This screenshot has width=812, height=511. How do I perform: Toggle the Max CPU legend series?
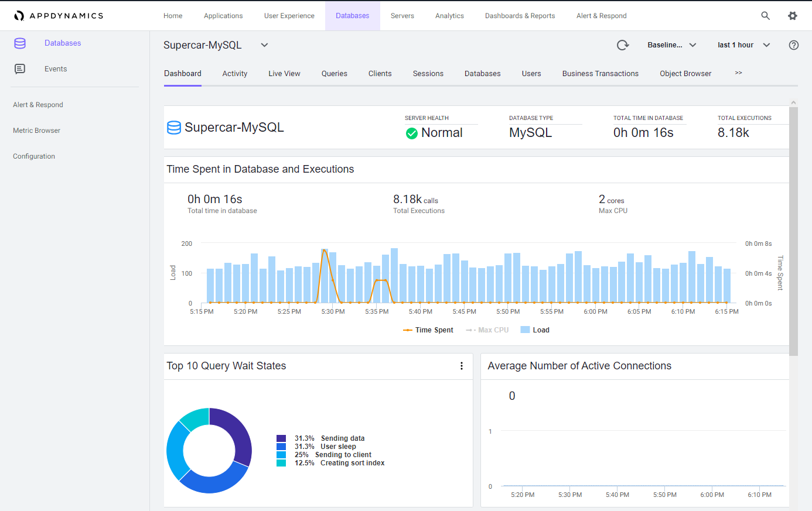click(487, 330)
